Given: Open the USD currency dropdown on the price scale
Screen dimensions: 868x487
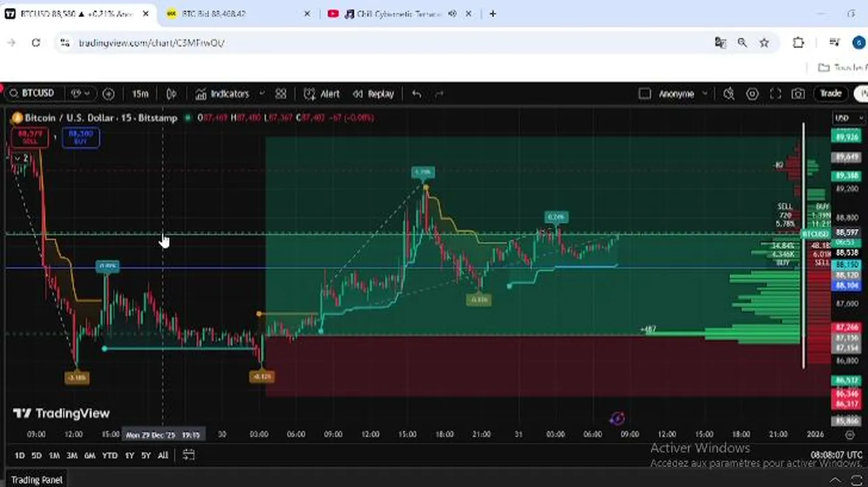Looking at the screenshot, I should [x=849, y=118].
